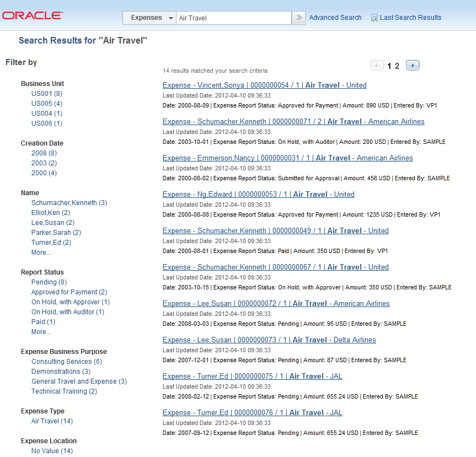This screenshot has width=476, height=457.
Task: Filter by Business Unit US006
Action: tap(47, 123)
